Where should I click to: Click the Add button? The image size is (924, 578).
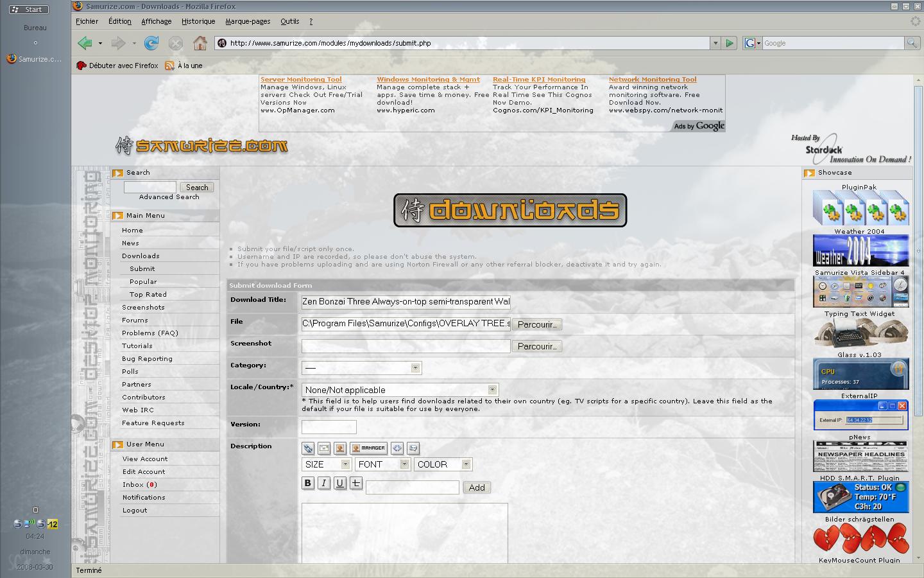[x=477, y=487]
